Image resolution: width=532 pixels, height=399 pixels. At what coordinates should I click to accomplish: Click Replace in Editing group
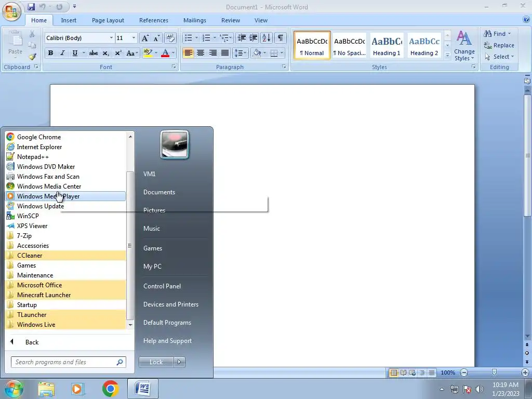point(499,45)
